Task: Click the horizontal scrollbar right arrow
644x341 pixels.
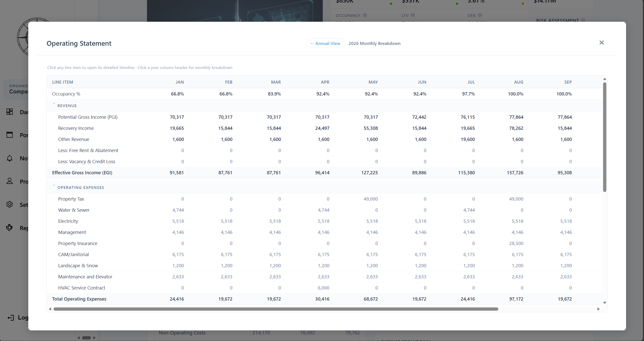Action: [x=598, y=309]
